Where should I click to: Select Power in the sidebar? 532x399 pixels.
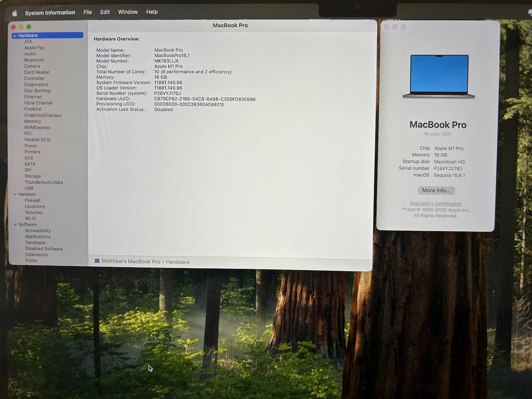pos(31,146)
